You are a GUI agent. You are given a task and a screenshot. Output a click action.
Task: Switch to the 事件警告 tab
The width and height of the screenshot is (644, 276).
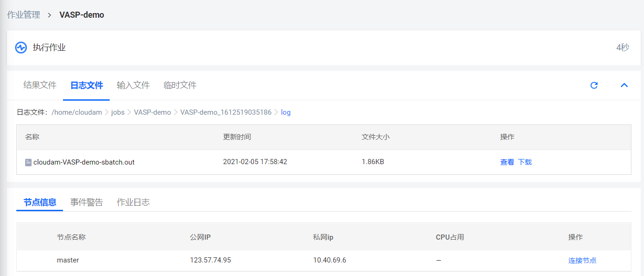pos(86,202)
